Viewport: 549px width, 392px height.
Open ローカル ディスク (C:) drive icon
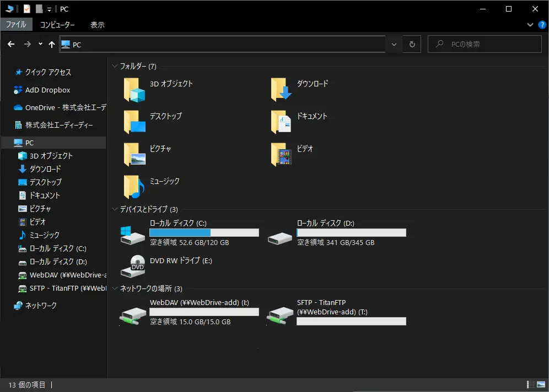(x=134, y=234)
